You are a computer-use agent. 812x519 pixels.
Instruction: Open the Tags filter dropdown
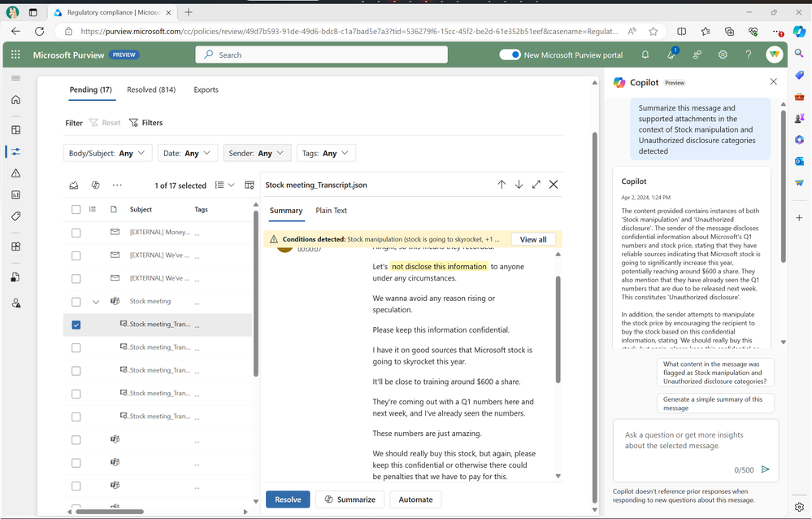pyautogui.click(x=326, y=153)
